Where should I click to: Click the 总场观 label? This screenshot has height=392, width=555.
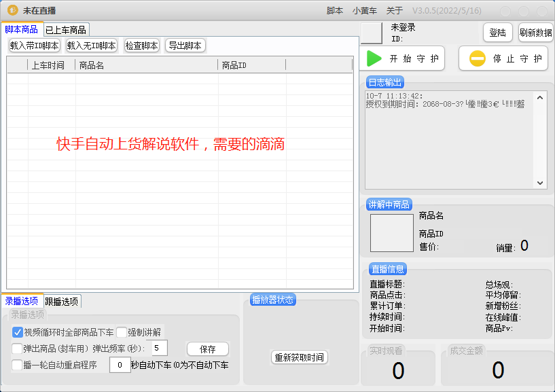(x=499, y=285)
